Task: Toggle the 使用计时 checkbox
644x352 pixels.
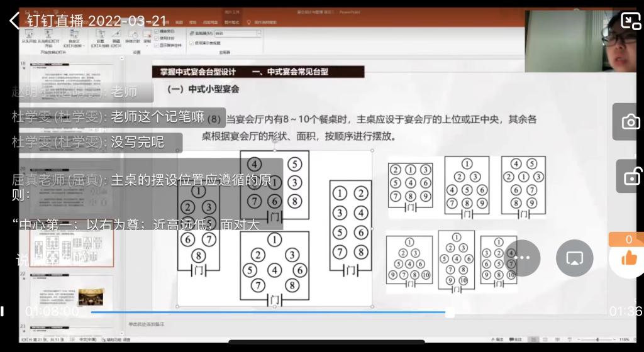Action: pyautogui.click(x=157, y=38)
